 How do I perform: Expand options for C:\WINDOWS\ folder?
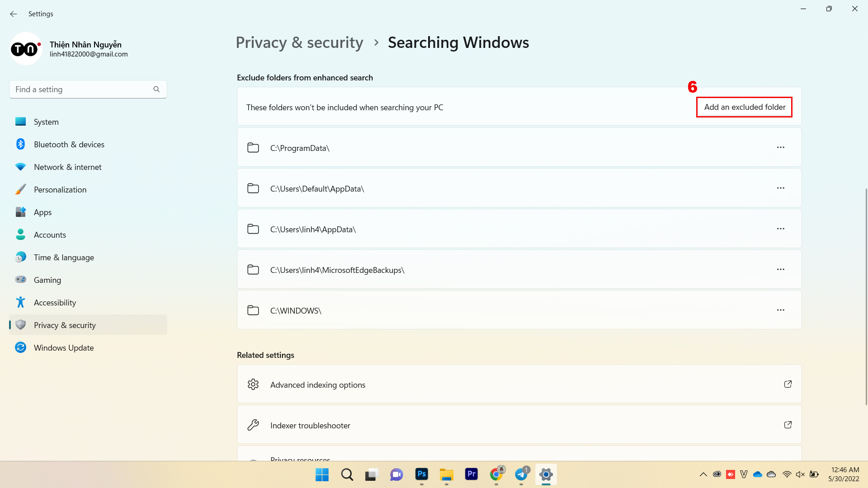(781, 310)
